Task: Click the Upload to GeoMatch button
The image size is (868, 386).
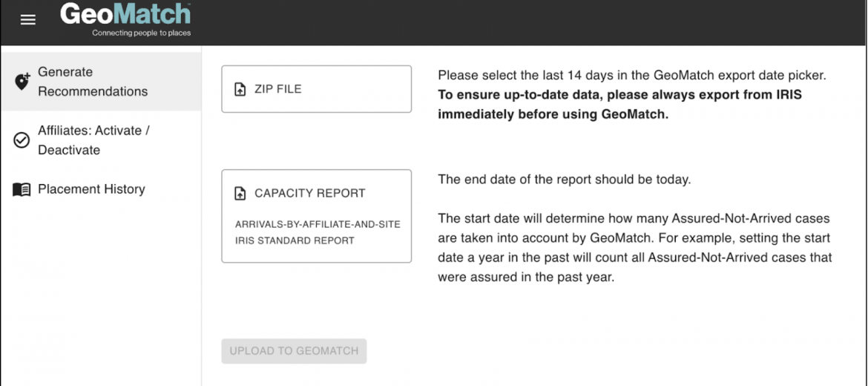Action: pos(294,350)
